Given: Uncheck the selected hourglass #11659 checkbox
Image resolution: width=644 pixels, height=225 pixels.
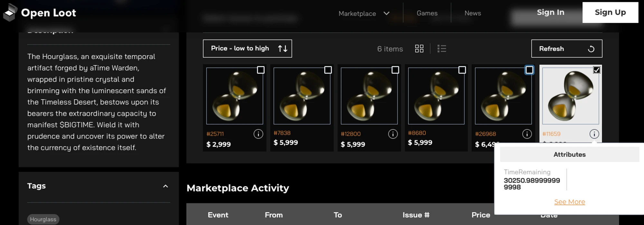Looking at the screenshot, I should tap(596, 70).
